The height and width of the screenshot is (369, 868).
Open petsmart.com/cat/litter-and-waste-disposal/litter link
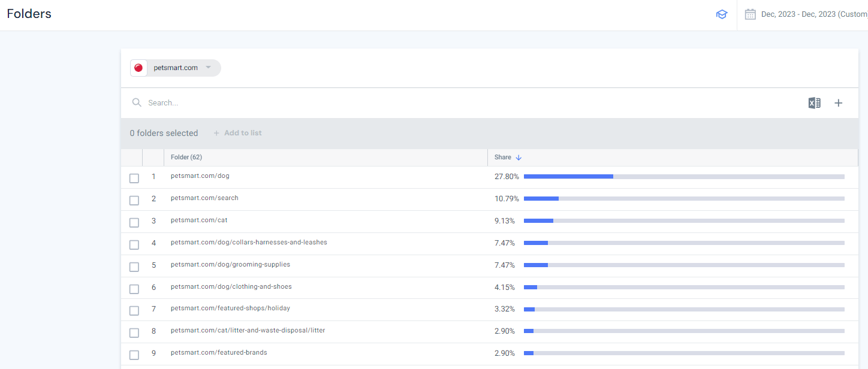248,331
